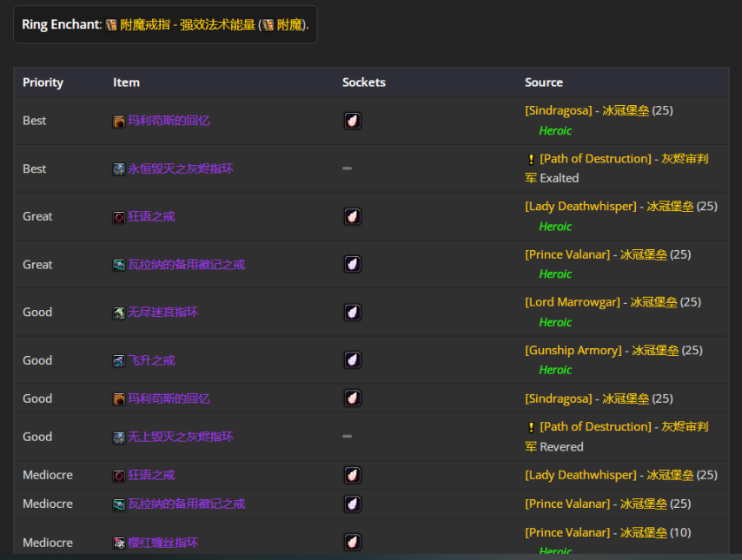Click the socket gem icon for 无尽迷宫指环
Screen dimensions: 742x560
(352, 312)
